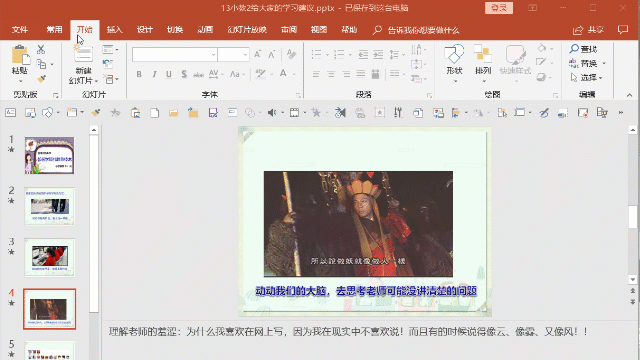
Task: Click the Shape Fill paint bucket
Action: pos(541,48)
